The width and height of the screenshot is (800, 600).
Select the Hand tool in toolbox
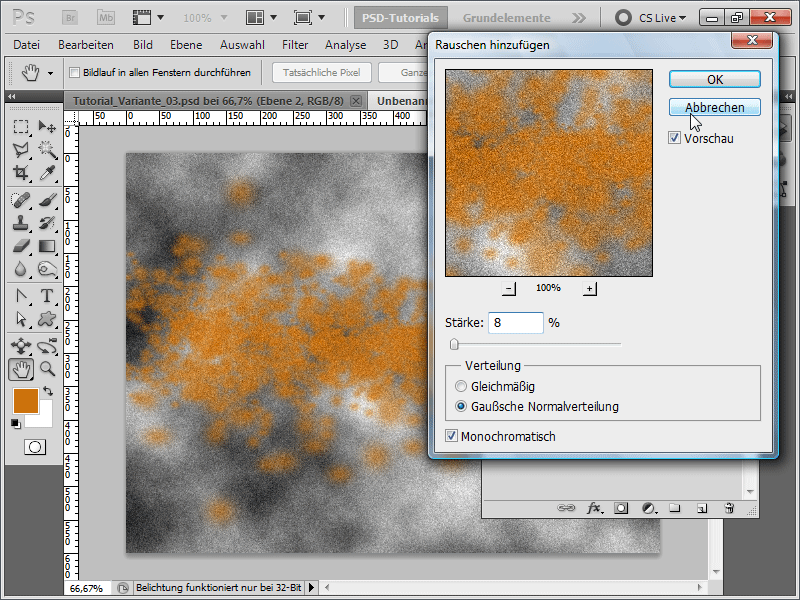coord(21,369)
